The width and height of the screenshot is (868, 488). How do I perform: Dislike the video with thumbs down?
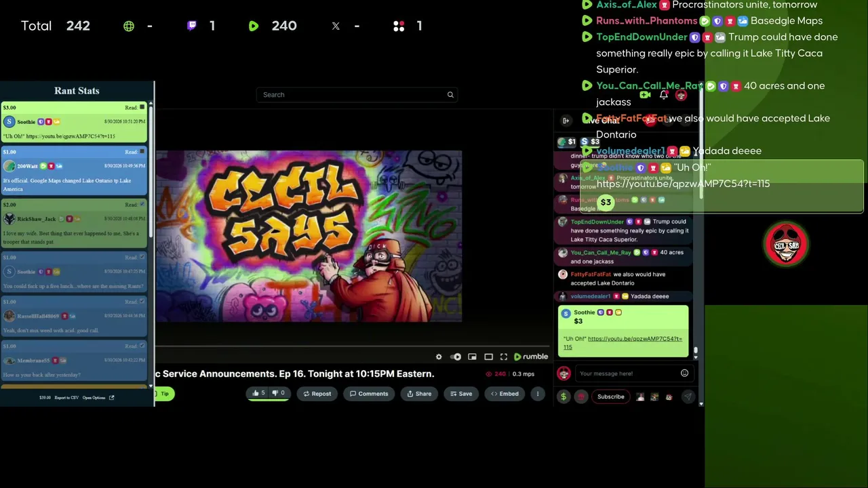(x=279, y=393)
